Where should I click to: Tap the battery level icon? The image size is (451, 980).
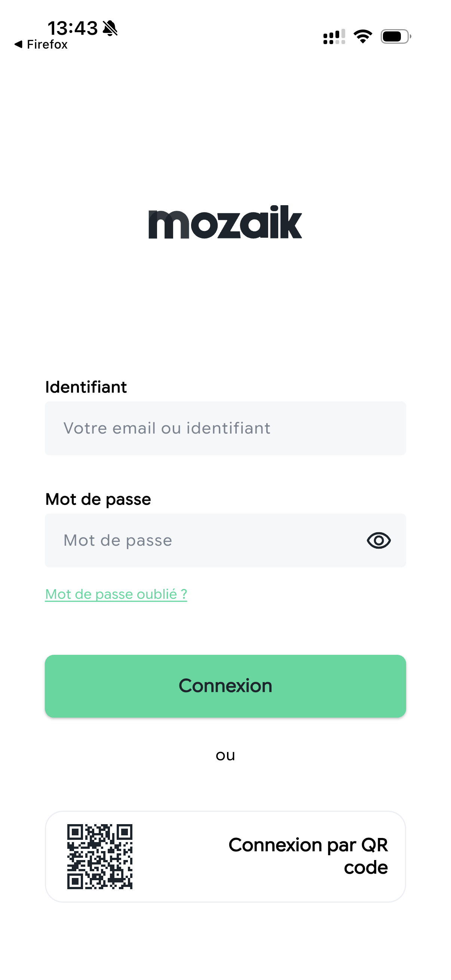pyautogui.click(x=395, y=37)
